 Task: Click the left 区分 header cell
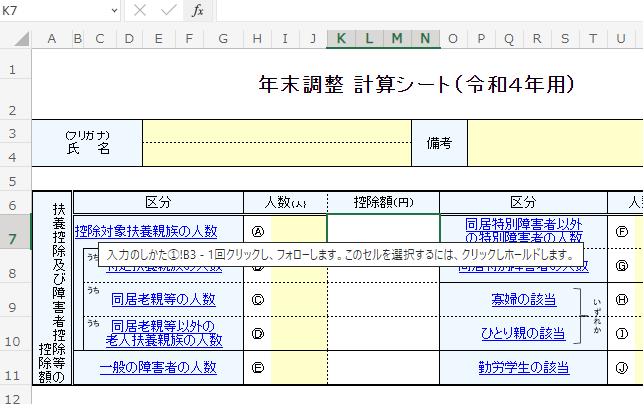click(x=158, y=202)
